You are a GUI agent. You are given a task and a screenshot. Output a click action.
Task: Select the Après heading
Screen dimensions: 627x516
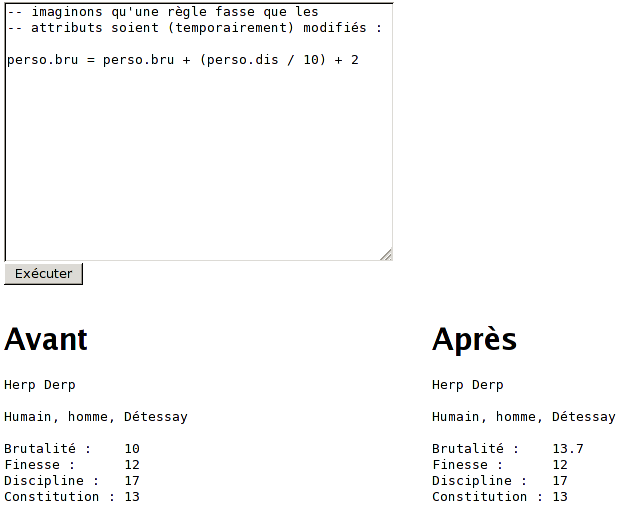pos(474,340)
